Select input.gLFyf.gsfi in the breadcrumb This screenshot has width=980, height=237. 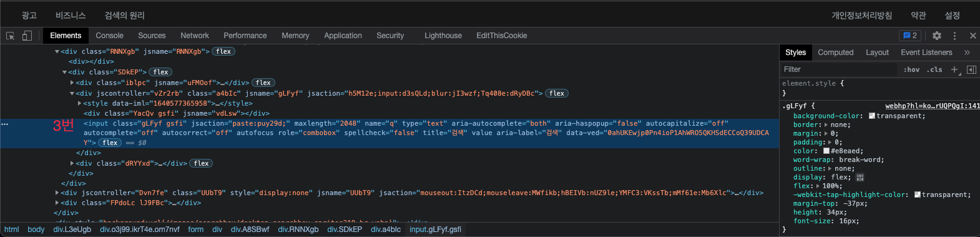[435, 229]
